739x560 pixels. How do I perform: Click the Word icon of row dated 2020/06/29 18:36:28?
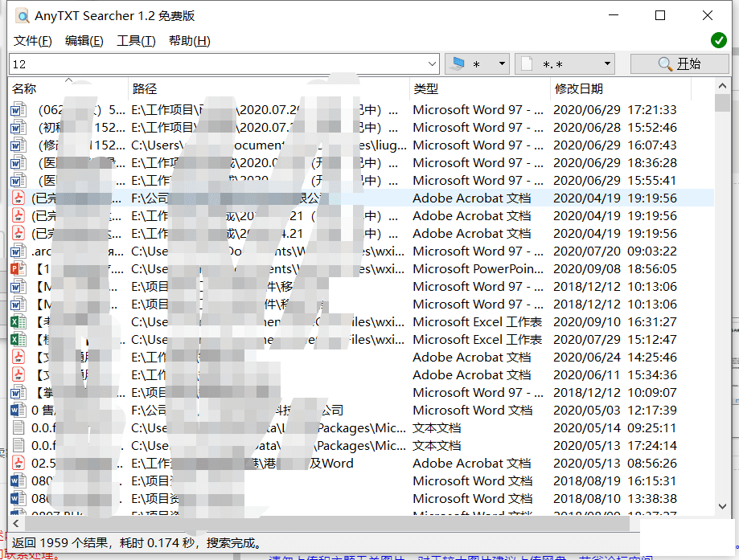tap(18, 163)
